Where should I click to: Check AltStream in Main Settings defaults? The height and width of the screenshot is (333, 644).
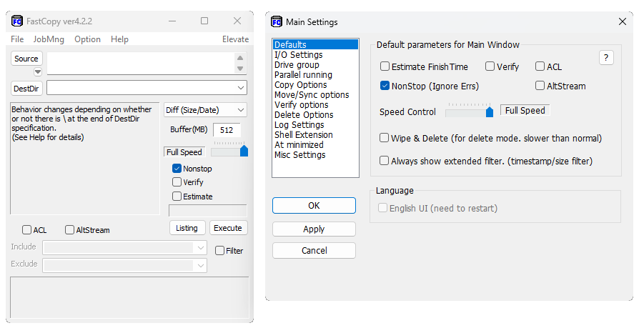point(540,86)
